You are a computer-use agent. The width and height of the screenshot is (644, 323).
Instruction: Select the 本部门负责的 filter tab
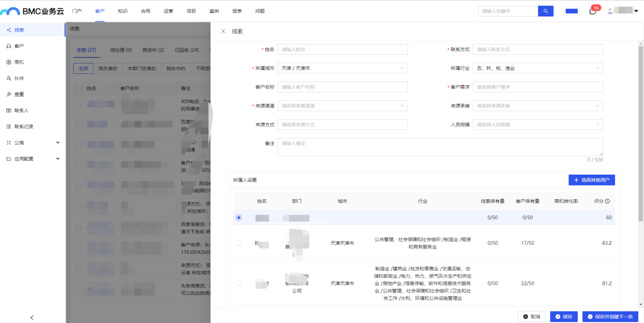tap(142, 69)
